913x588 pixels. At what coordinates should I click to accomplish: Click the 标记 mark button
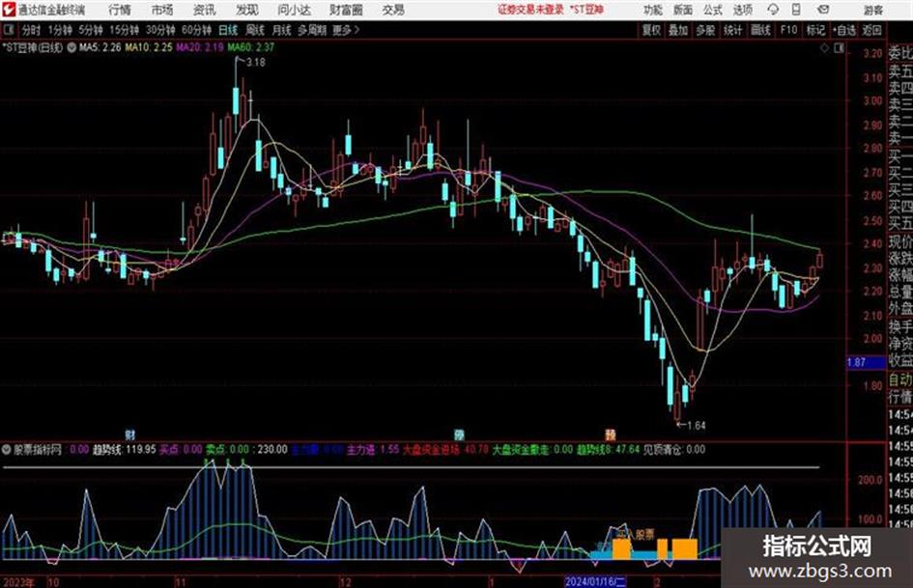coord(815,30)
